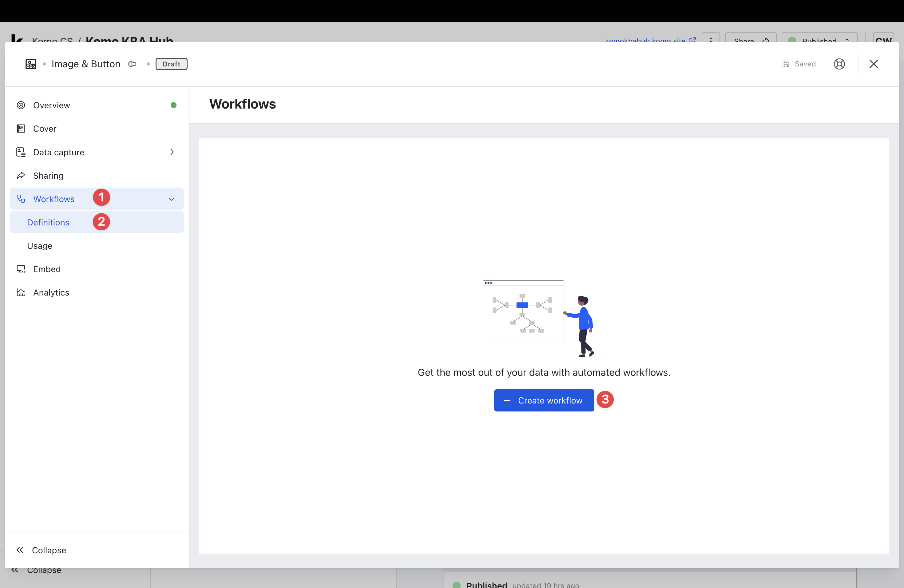The height and width of the screenshot is (588, 904).
Task: Click the Sharing arrow icon
Action: pyautogui.click(x=21, y=176)
